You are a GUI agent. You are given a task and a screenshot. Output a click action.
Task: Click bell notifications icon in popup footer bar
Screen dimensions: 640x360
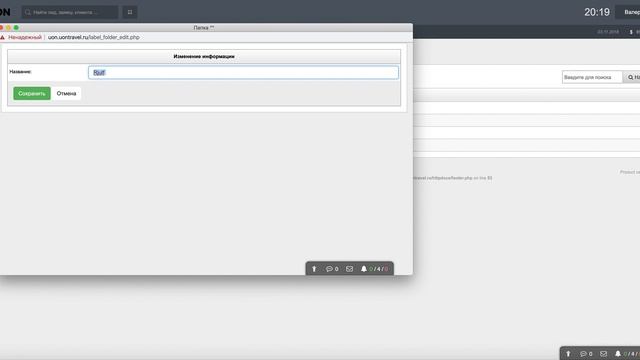pyautogui.click(x=364, y=269)
